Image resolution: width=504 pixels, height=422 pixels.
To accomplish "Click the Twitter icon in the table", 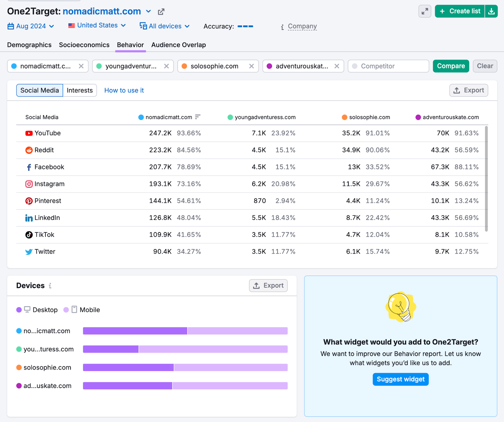I will point(29,252).
